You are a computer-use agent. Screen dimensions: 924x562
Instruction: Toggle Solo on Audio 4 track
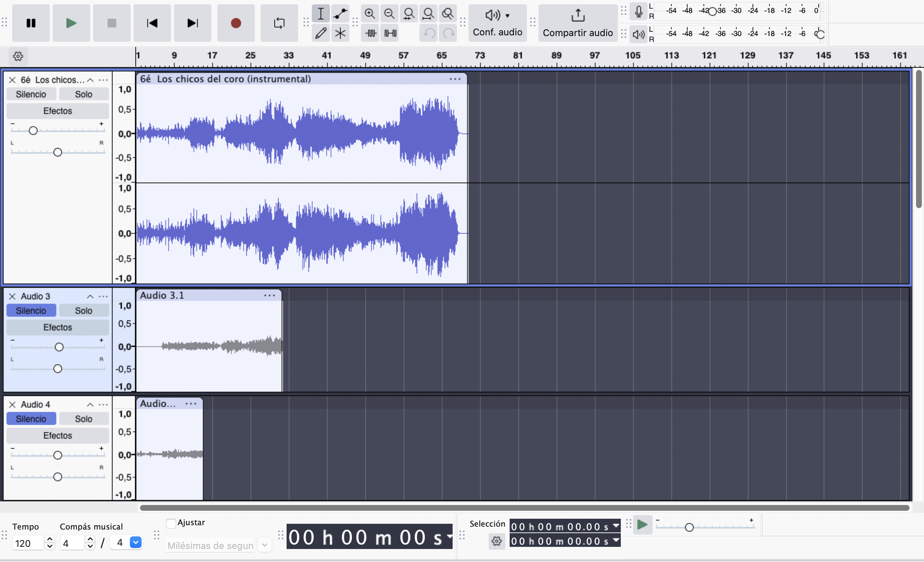coord(83,419)
